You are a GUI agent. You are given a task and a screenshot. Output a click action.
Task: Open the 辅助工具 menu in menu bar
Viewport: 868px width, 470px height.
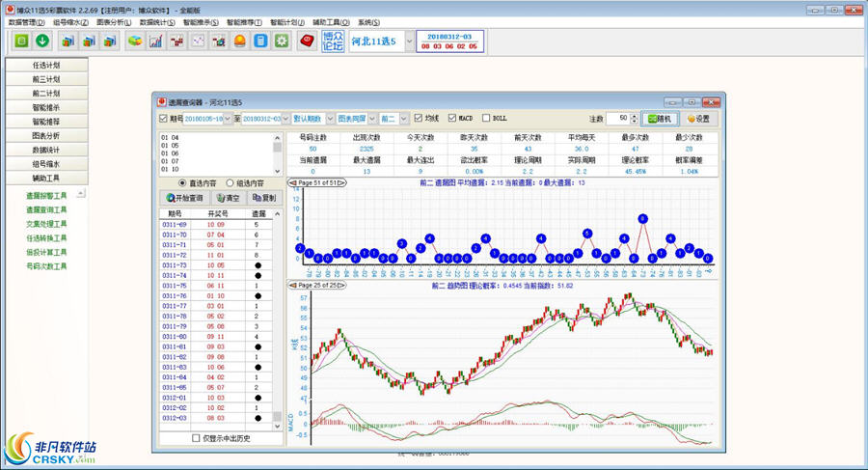coord(331,21)
